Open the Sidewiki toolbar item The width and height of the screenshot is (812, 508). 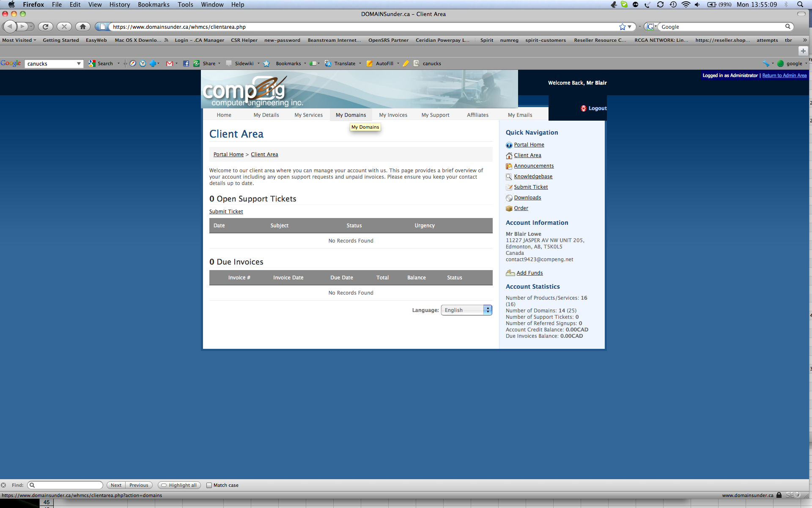click(244, 63)
